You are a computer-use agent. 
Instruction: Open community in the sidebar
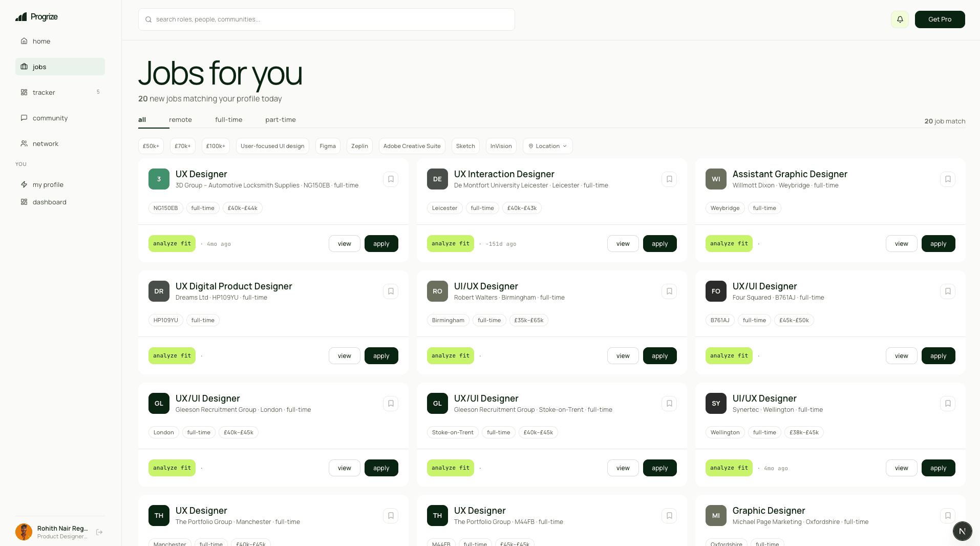point(60,118)
